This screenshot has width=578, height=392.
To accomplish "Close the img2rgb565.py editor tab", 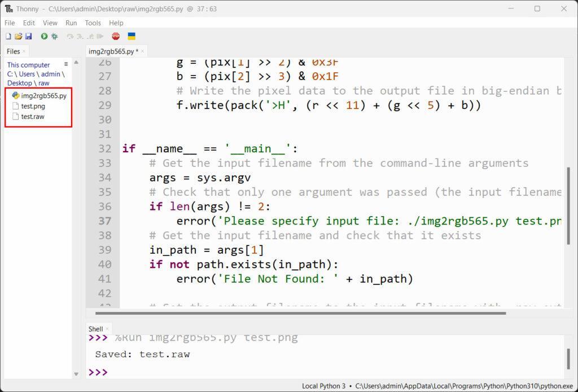I will [x=143, y=51].
